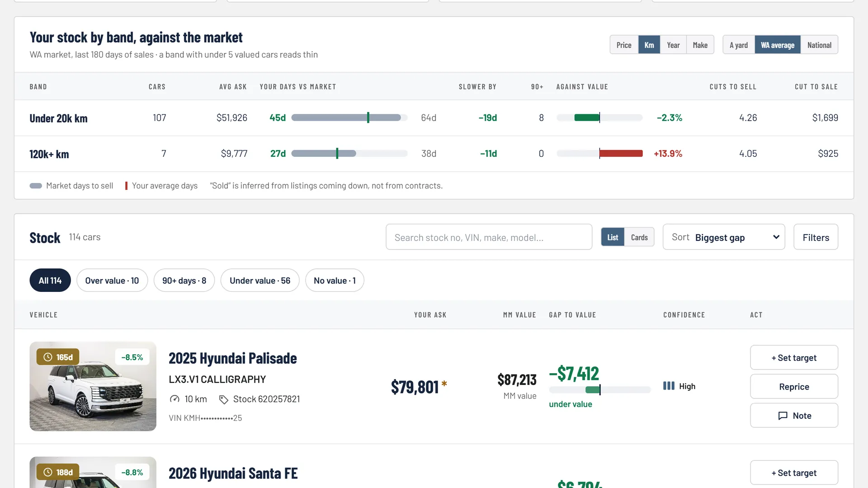868x488 pixels.
Task: Switch band grouping to Km
Action: click(x=649, y=45)
